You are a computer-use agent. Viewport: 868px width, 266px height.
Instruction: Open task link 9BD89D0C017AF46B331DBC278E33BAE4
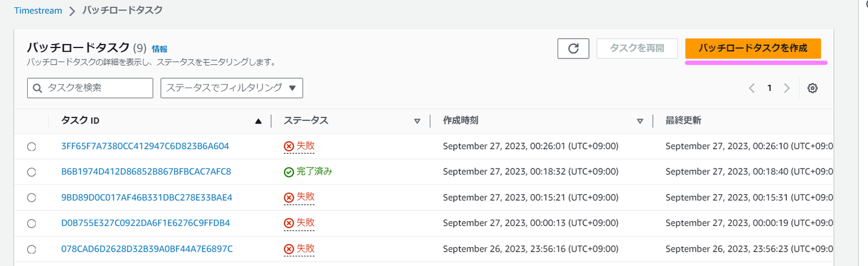146,197
